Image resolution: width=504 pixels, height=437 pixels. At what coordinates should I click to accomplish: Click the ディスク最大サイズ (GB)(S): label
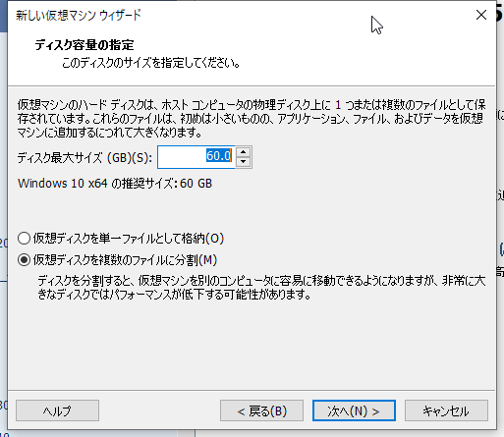pos(84,158)
